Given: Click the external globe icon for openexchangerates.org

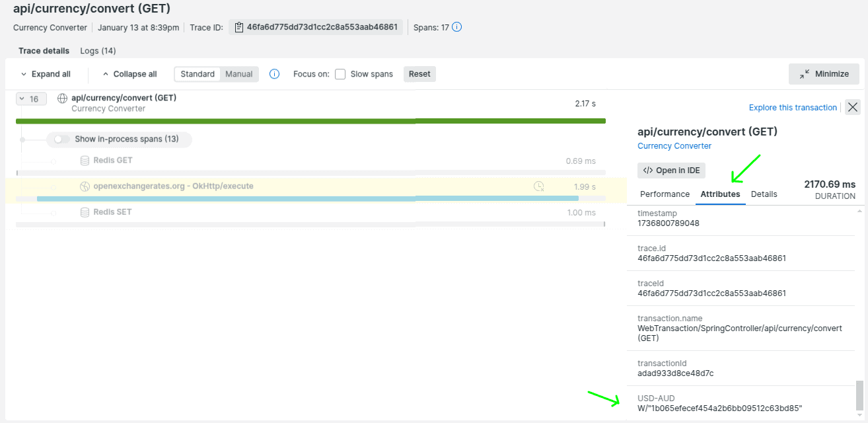Looking at the screenshot, I should click(85, 186).
